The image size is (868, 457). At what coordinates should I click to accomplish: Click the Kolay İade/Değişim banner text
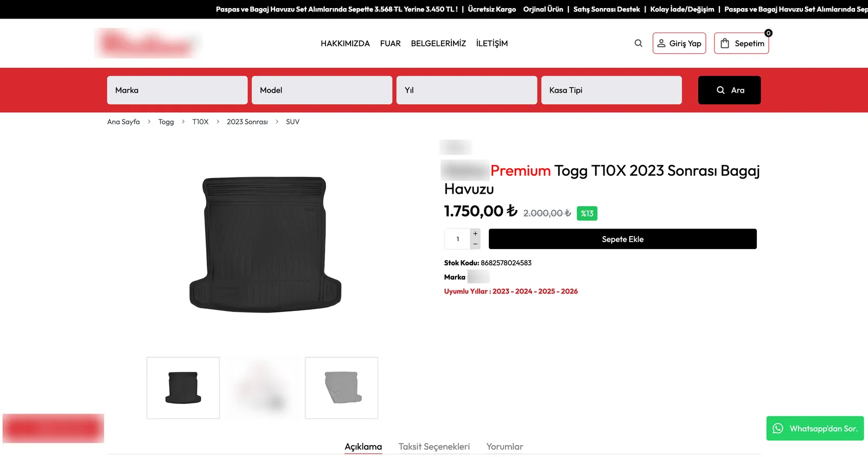tap(682, 9)
